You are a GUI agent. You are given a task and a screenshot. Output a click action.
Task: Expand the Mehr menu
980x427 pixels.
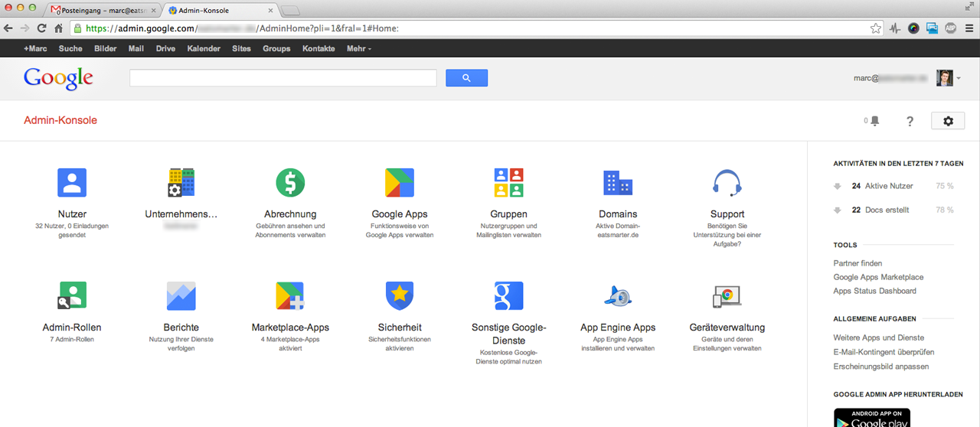(x=359, y=48)
